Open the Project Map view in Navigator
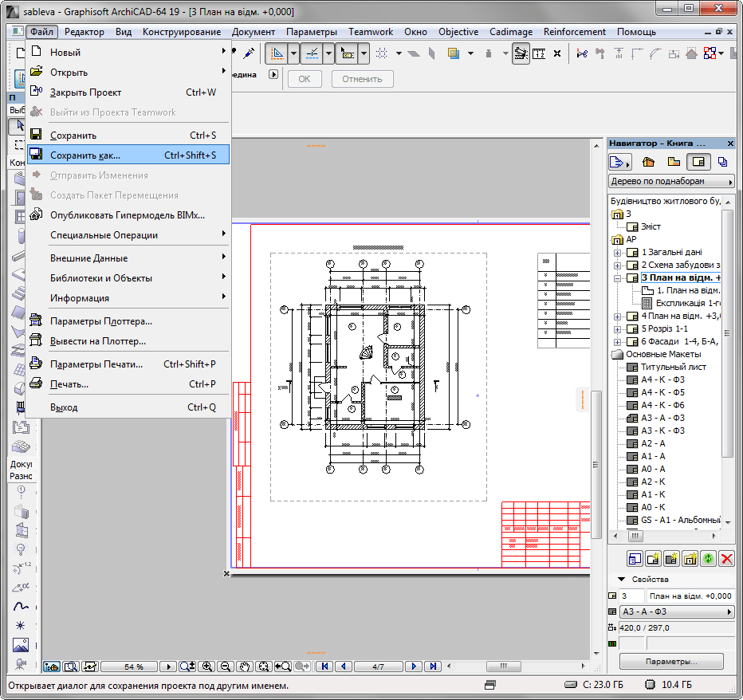 coord(647,162)
